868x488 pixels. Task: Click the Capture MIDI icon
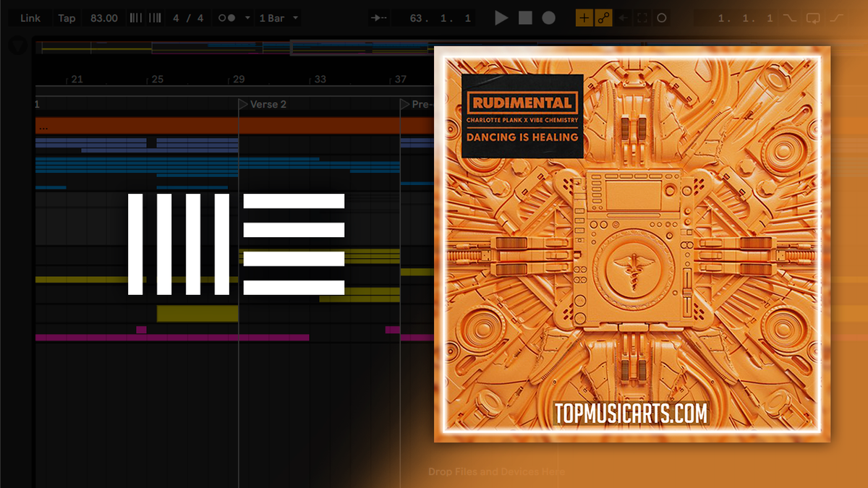point(642,18)
